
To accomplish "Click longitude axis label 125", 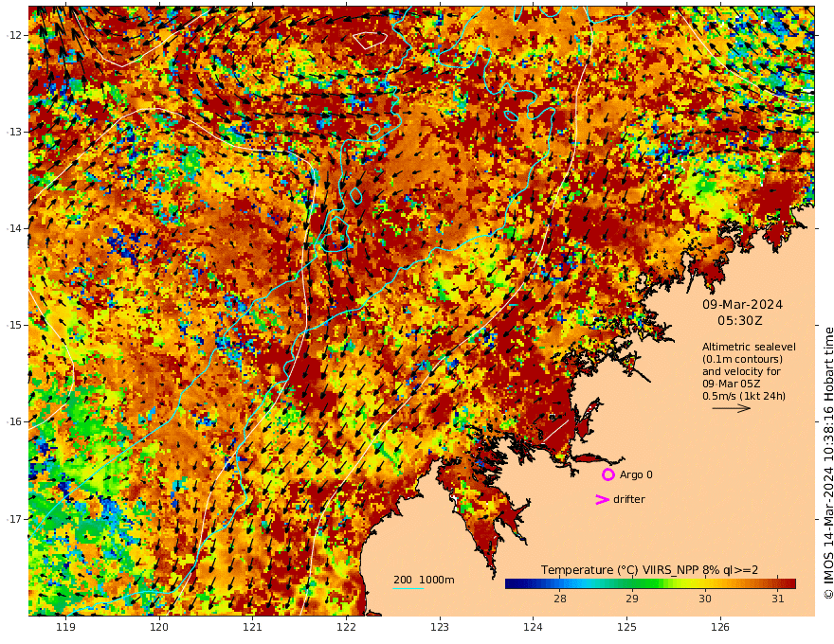I will click(626, 628).
